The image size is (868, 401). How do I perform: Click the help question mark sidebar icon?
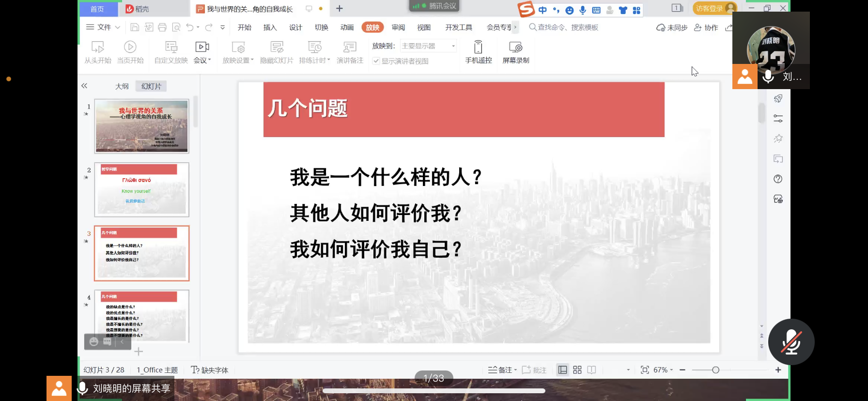778,179
